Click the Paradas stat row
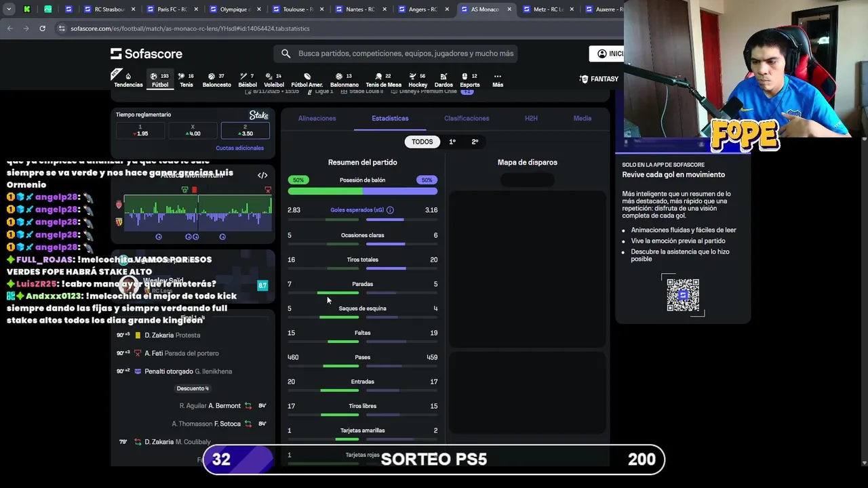The width and height of the screenshot is (868, 488). (362, 287)
